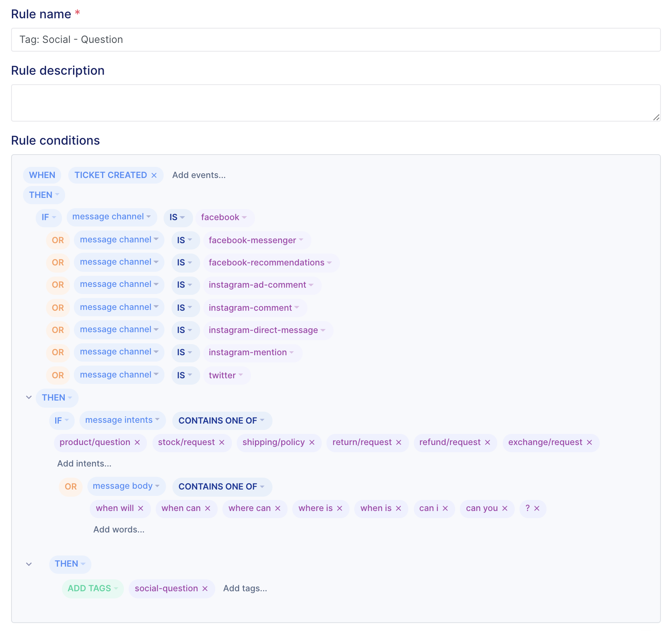Image resolution: width=672 pixels, height=631 pixels.
Task: Click the Add events... field
Action: pos(199,175)
